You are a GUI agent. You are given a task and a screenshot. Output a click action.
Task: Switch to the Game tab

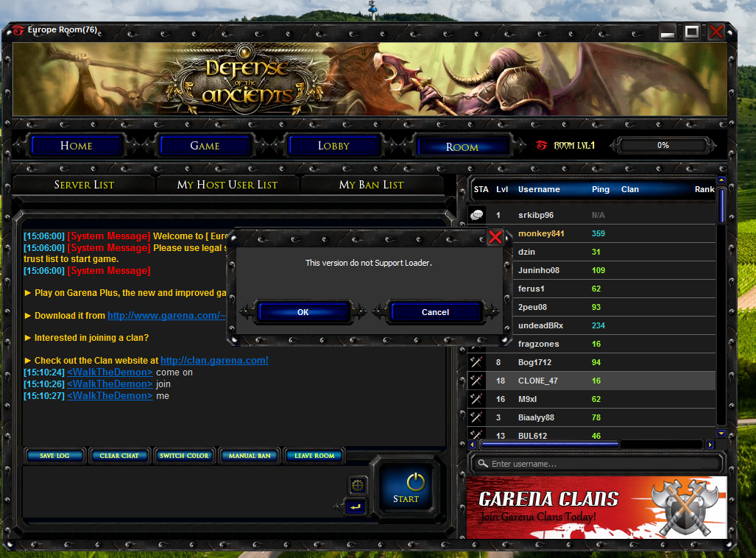coord(205,146)
